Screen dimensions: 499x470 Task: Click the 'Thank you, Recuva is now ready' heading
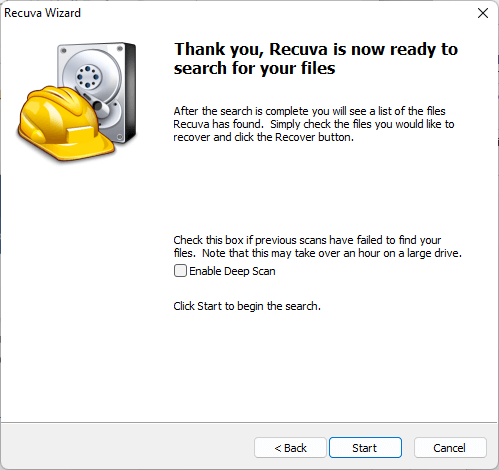316,49
